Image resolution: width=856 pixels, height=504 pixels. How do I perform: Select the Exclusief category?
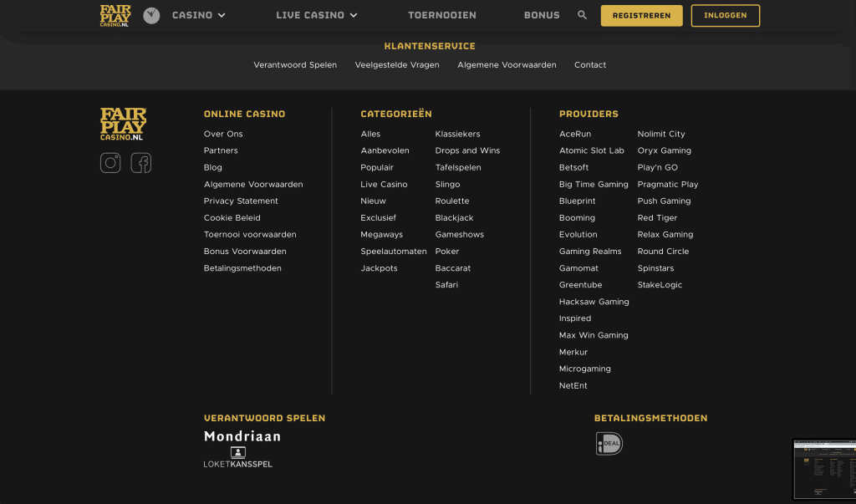pos(379,218)
